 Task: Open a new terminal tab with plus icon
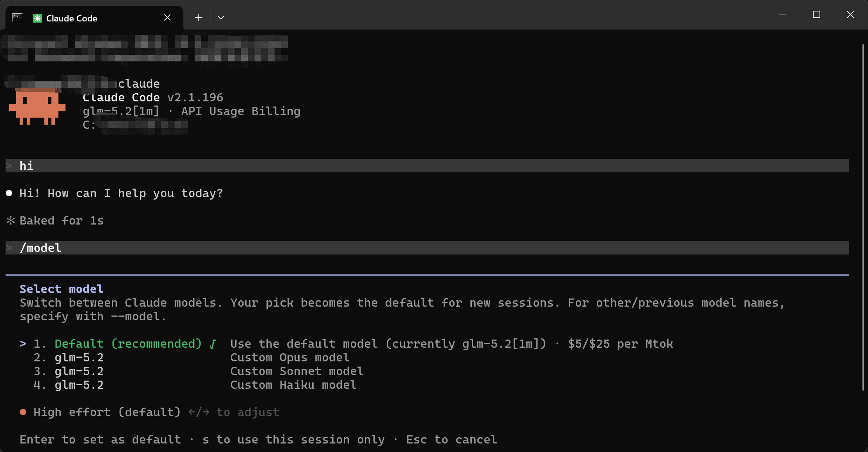(199, 18)
